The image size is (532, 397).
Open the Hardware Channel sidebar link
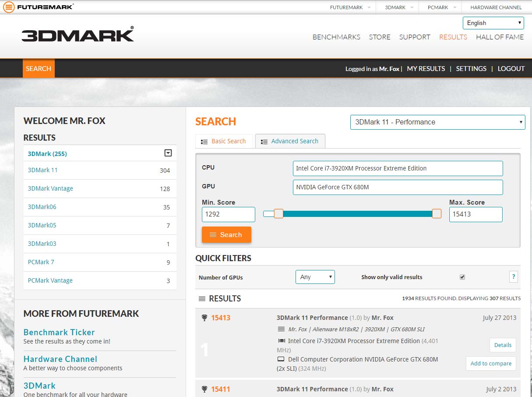click(60, 359)
